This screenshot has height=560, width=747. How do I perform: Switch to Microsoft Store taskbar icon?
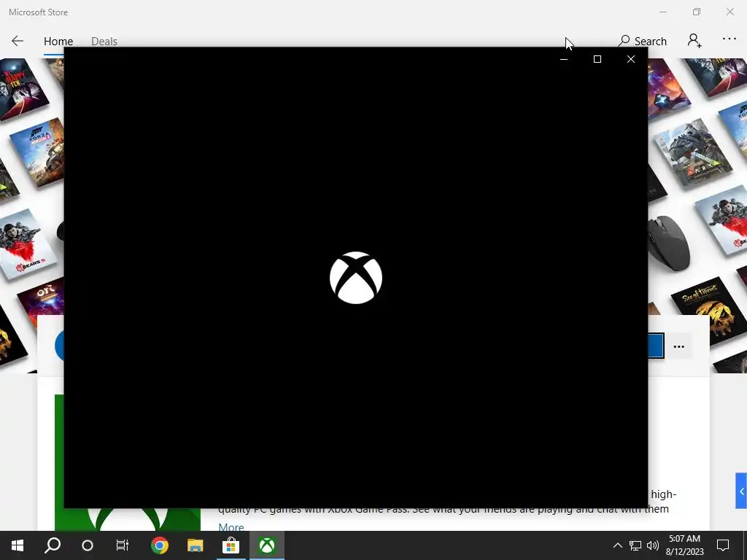(231, 545)
